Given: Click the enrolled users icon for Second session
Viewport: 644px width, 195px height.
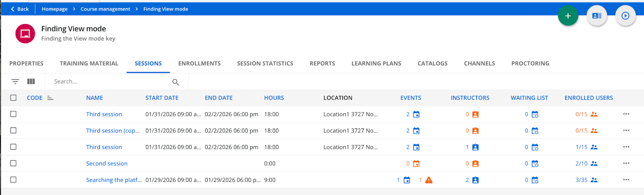Looking at the screenshot, I should pos(594,164).
